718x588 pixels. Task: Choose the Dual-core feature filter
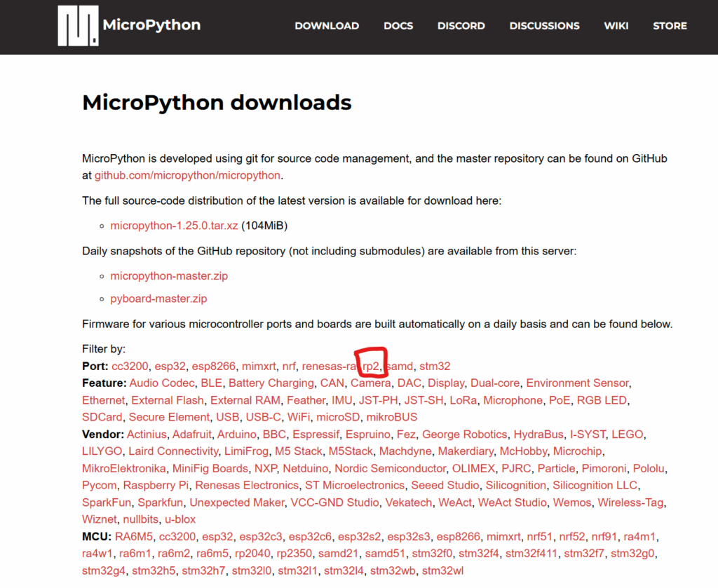coord(495,383)
